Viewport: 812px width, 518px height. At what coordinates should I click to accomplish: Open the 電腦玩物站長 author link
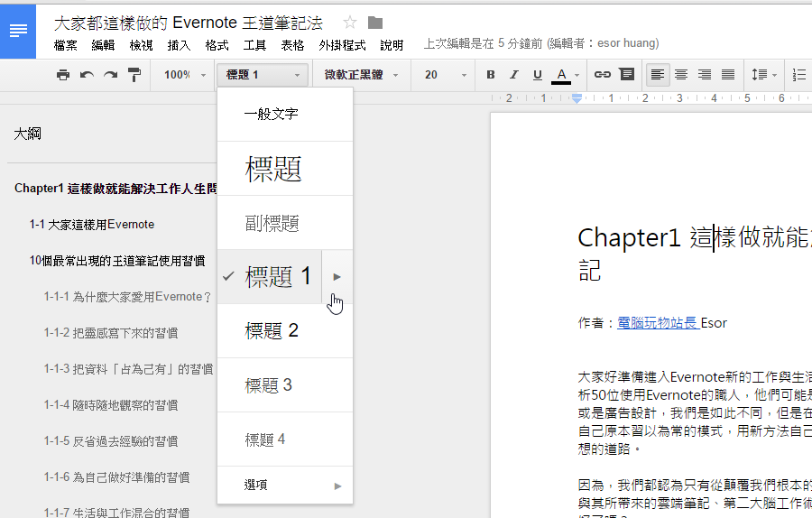657,323
